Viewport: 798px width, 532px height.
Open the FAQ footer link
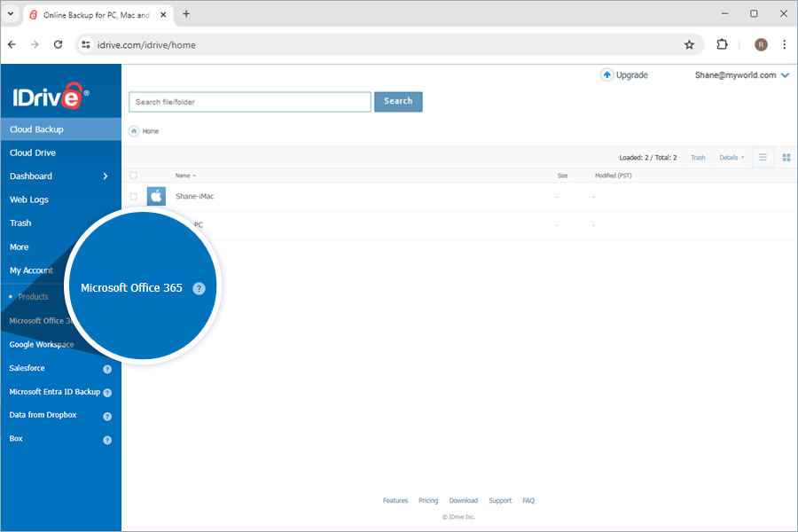point(528,500)
